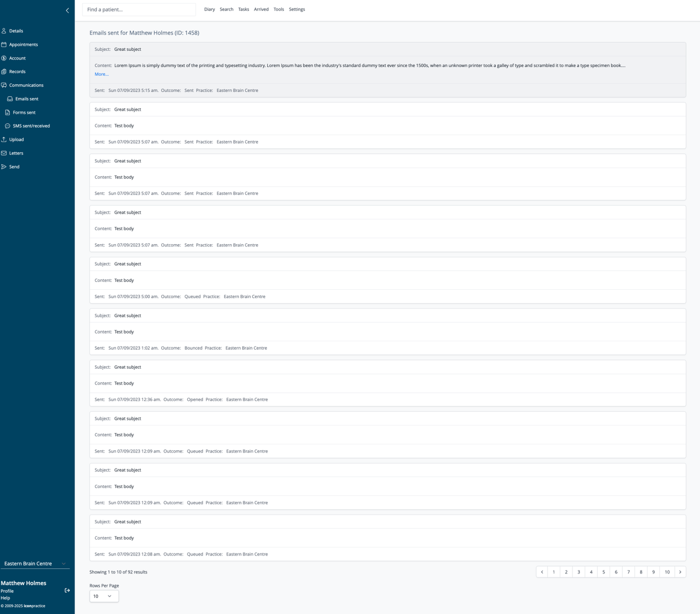Click the Forms sent file icon
The image size is (700, 614).
click(x=7, y=113)
